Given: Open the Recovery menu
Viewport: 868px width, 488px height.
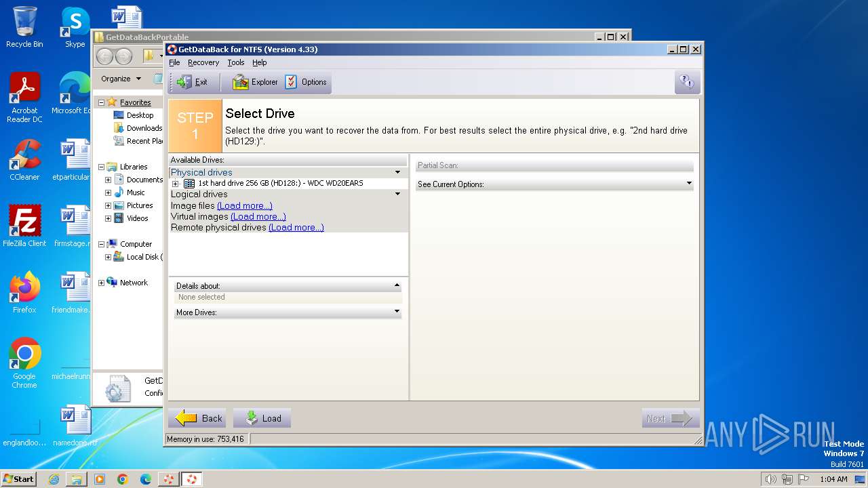Looking at the screenshot, I should [203, 62].
